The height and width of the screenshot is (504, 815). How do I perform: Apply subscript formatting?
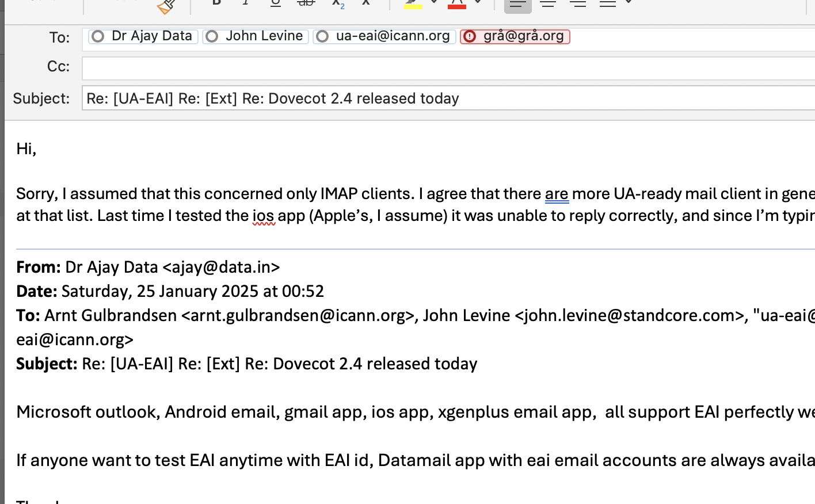[338, 3]
